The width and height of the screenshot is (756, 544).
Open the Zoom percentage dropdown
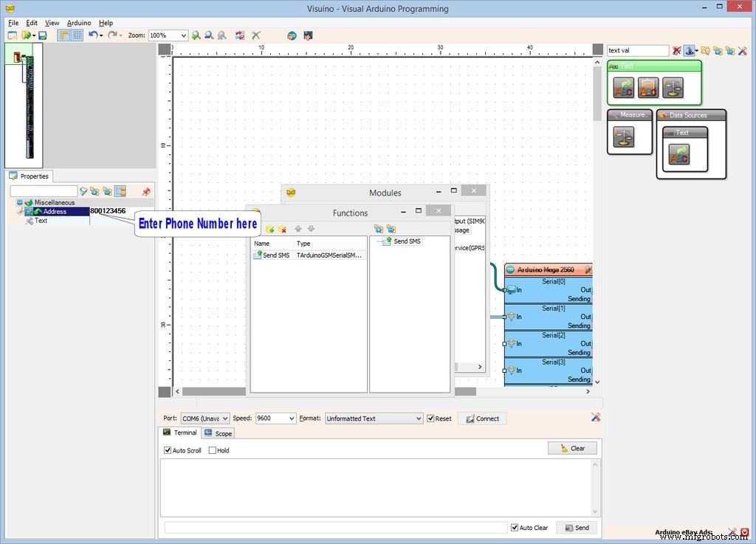point(182,35)
